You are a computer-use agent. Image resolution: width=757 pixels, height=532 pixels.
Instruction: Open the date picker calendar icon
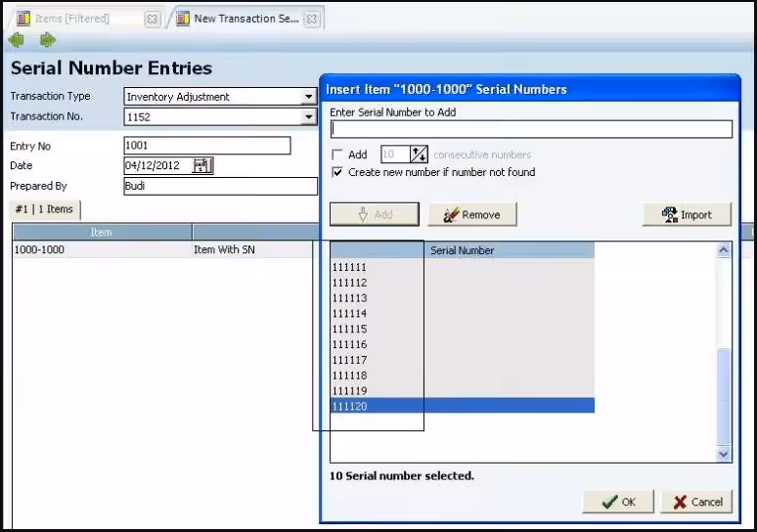[x=201, y=165]
